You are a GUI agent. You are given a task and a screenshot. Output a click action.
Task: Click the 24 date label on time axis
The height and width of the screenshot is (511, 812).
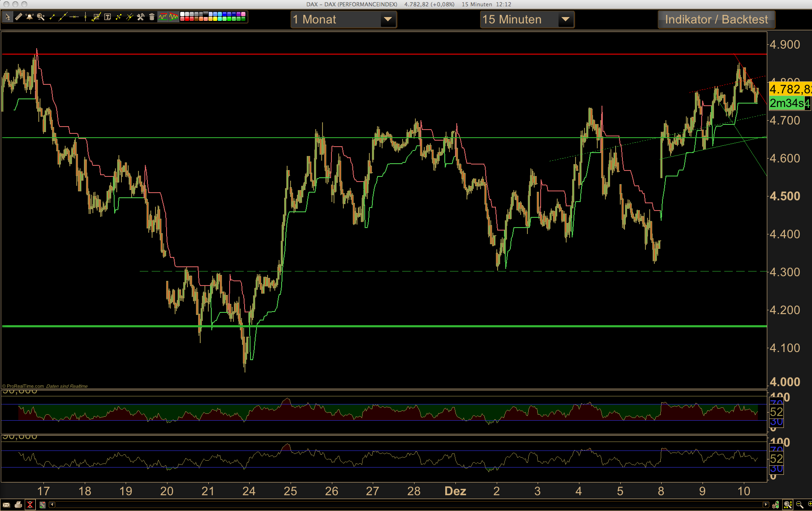(249, 491)
